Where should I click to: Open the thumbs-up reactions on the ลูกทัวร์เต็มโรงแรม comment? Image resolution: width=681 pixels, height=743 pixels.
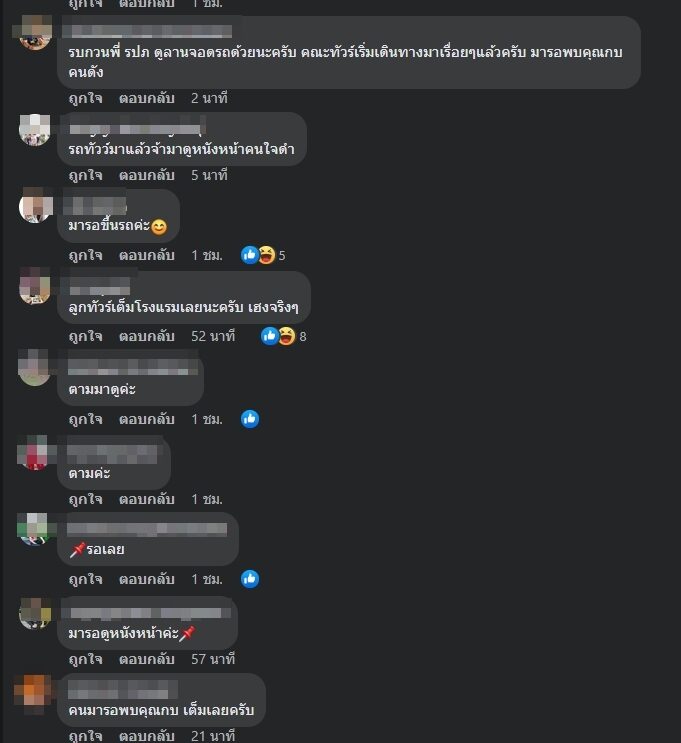(270, 336)
